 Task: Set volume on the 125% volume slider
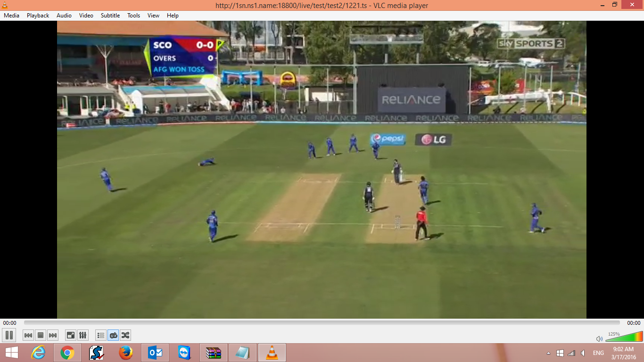coord(624,337)
